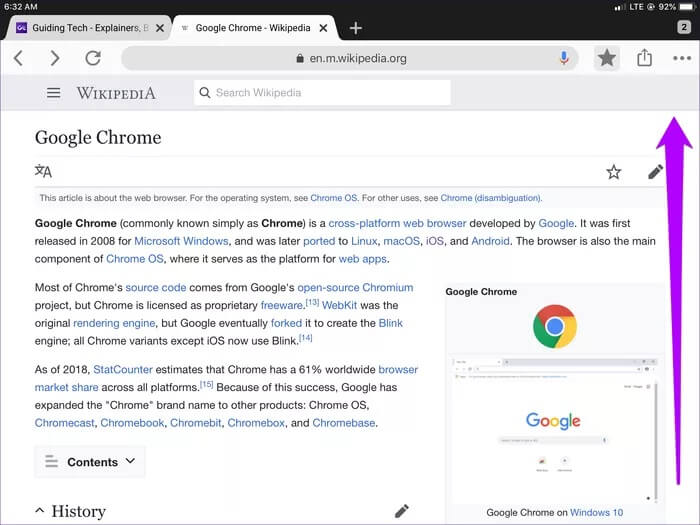Follow the cross-platform link
The width and height of the screenshot is (700, 525).
pyautogui.click(x=364, y=223)
